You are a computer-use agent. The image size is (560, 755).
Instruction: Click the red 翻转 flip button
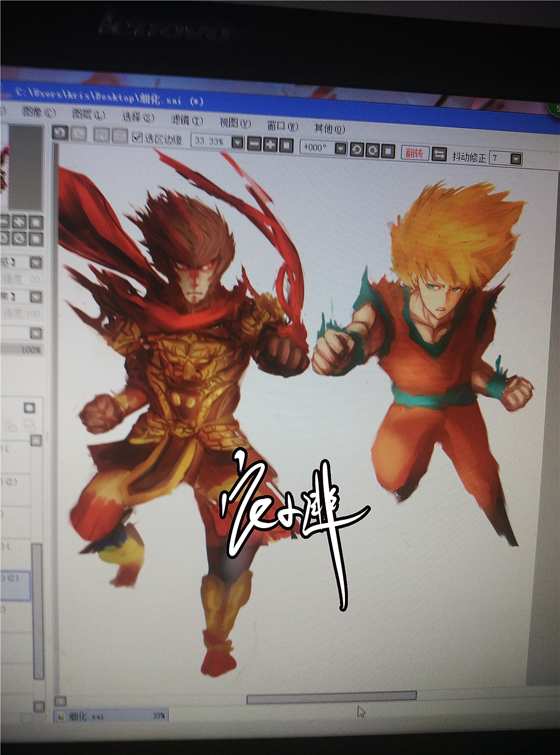point(415,153)
